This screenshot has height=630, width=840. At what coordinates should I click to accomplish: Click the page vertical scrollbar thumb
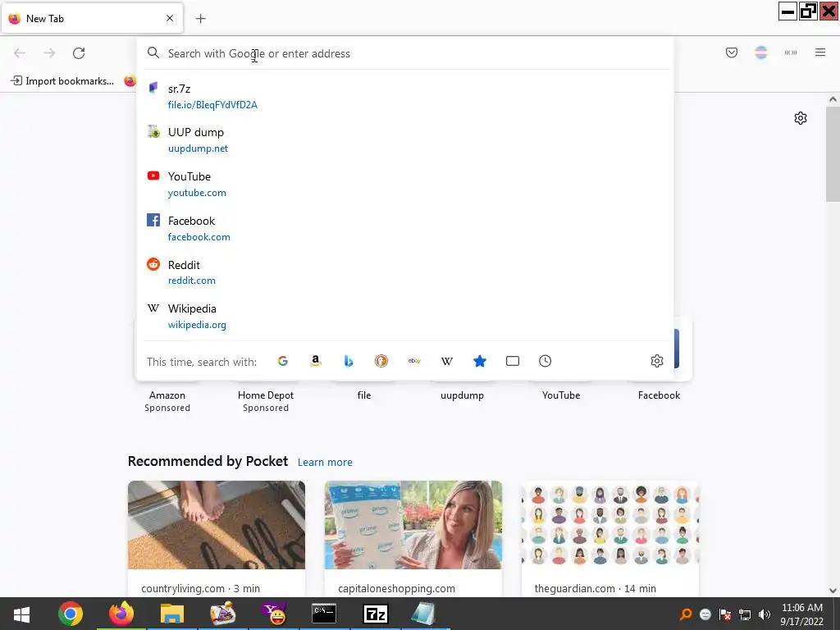coord(833,154)
